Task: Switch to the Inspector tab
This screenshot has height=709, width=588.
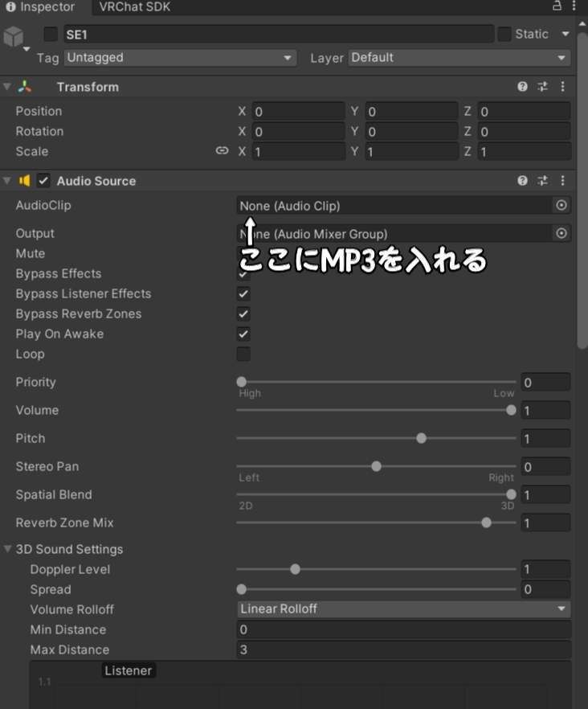Action: coord(41,6)
